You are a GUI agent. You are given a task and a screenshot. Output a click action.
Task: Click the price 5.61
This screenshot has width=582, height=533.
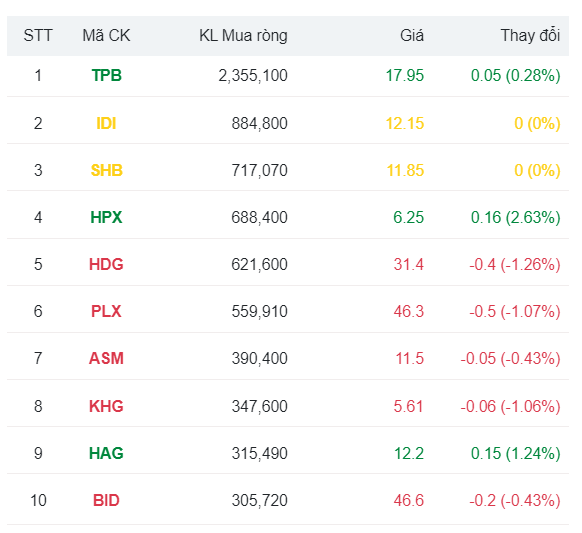409,406
